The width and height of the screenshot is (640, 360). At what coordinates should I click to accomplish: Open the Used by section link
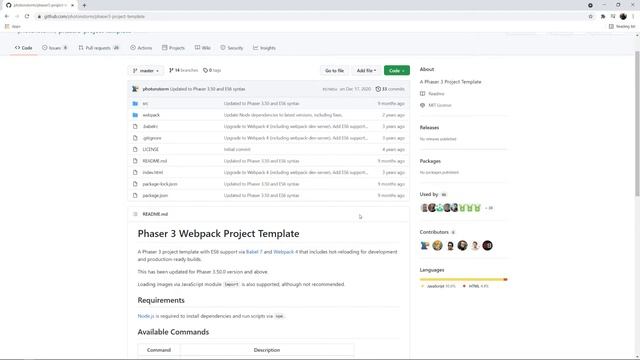[433, 194]
